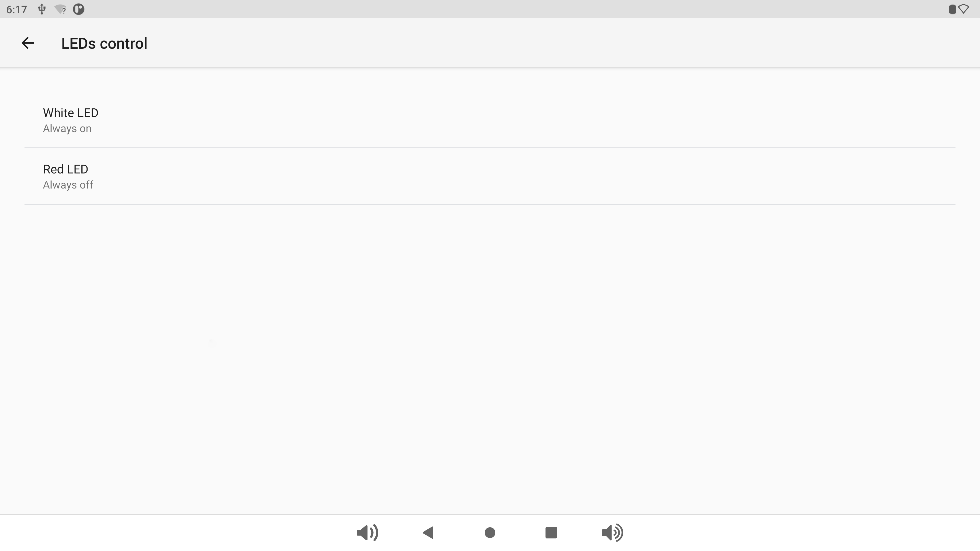Open the Red LED setting
This screenshot has height=551, width=980.
[x=490, y=176]
